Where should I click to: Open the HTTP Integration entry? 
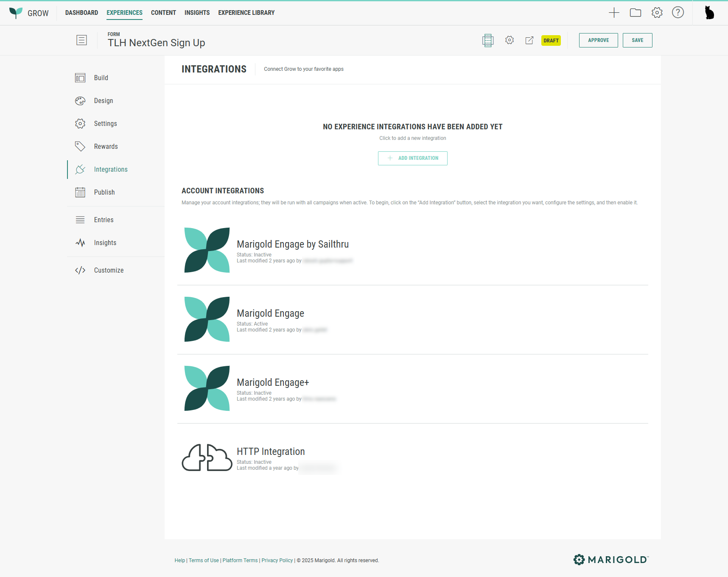[x=271, y=452]
